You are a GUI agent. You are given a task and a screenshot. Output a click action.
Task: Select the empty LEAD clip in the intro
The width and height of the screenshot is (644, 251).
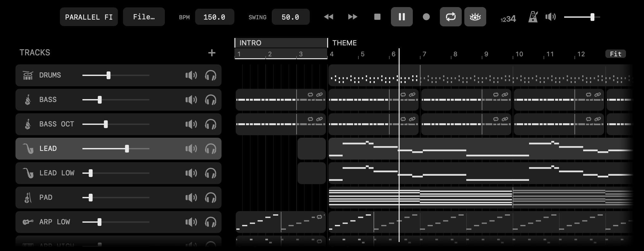[312, 149]
